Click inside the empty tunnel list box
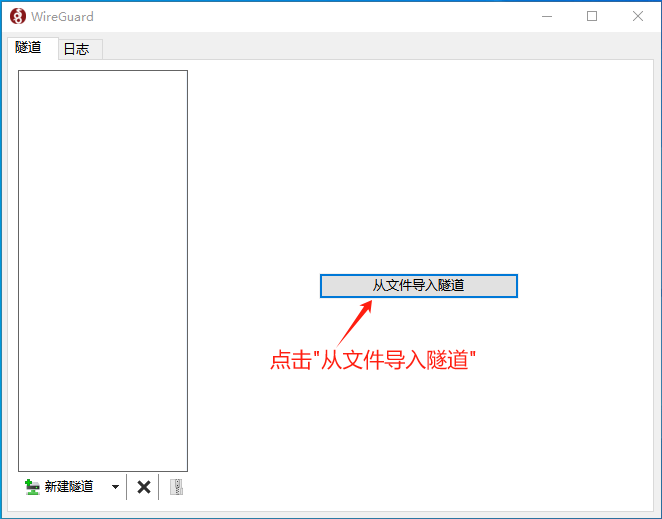Image resolution: width=662 pixels, height=519 pixels. coord(103,271)
